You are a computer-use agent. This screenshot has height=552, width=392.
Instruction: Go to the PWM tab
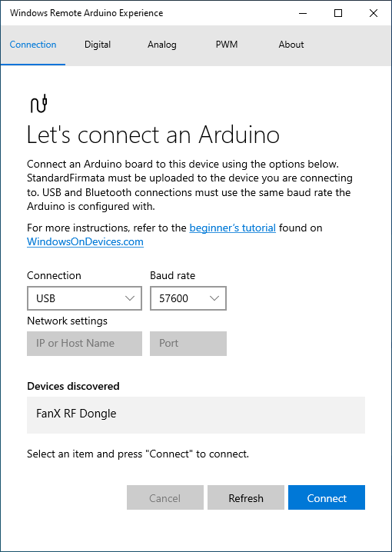coord(227,45)
